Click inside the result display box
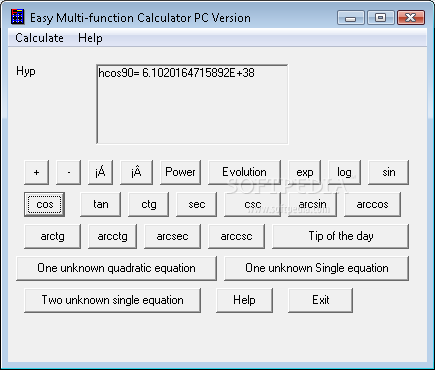The width and height of the screenshot is (435, 370). click(192, 104)
